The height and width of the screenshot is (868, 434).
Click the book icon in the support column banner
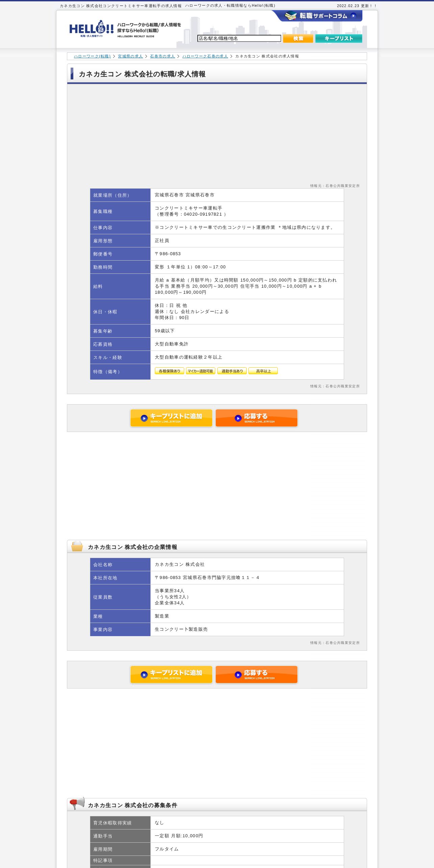pyautogui.click(x=290, y=16)
